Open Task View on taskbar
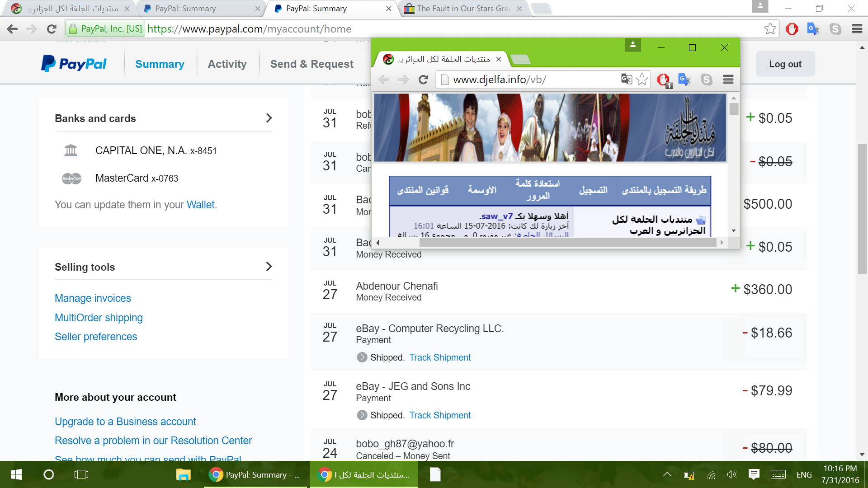 click(x=81, y=474)
